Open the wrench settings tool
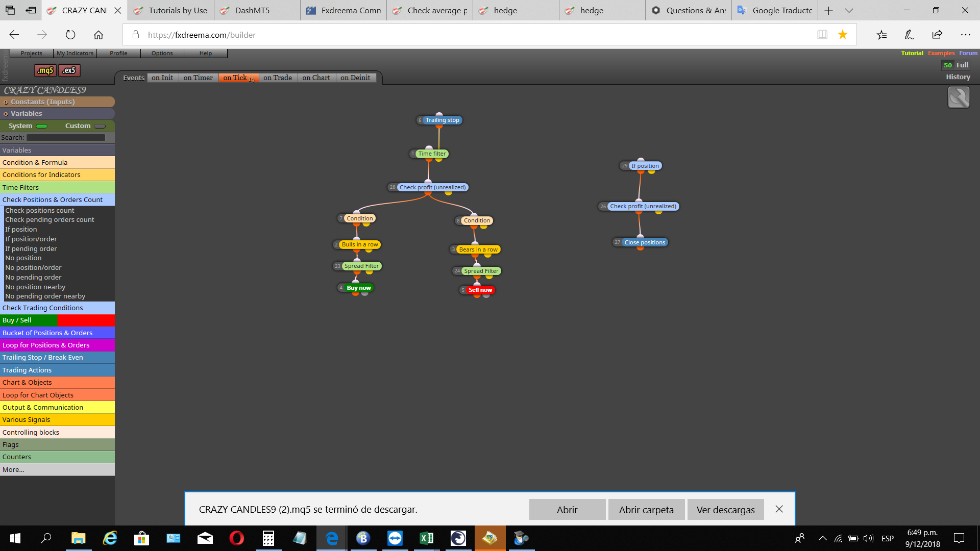This screenshot has width=980, height=551. pyautogui.click(x=959, y=97)
